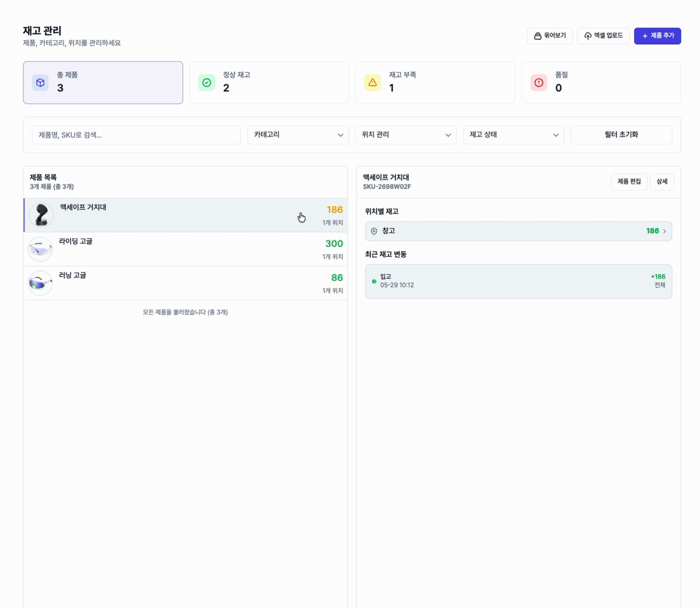The image size is (700, 608).
Task: Open the 위치 관리 dropdown
Action: tap(406, 135)
